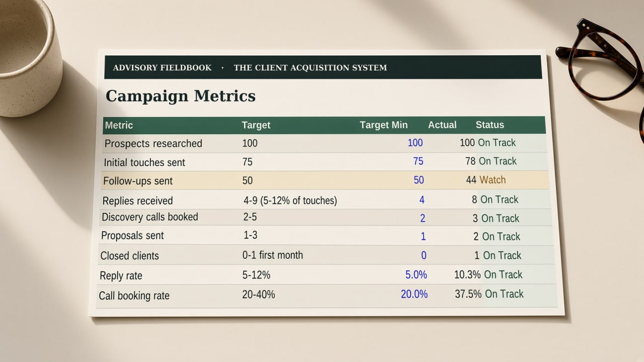Select the 'Replies received' row label
The width and height of the screenshot is (644, 362).
tap(137, 201)
